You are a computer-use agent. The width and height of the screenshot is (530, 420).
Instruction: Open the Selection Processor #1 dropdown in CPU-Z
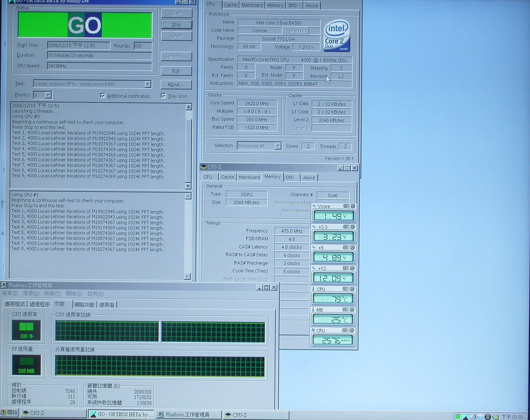pos(278,146)
